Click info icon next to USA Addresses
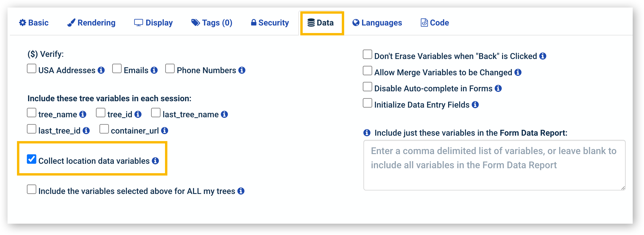This screenshot has width=644, height=235. pyautogui.click(x=101, y=70)
